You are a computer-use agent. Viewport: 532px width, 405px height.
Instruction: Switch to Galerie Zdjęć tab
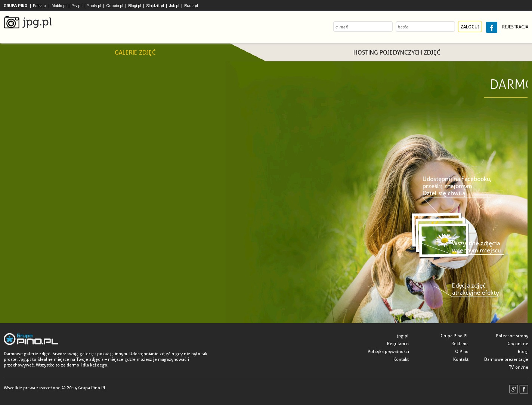pos(135,52)
